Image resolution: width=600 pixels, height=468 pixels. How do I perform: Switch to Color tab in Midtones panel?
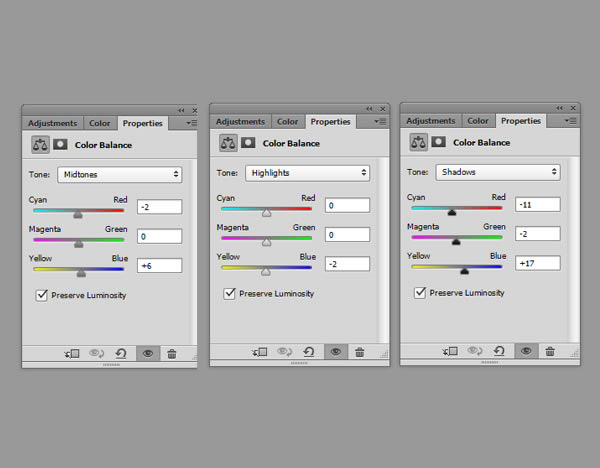pyautogui.click(x=100, y=123)
